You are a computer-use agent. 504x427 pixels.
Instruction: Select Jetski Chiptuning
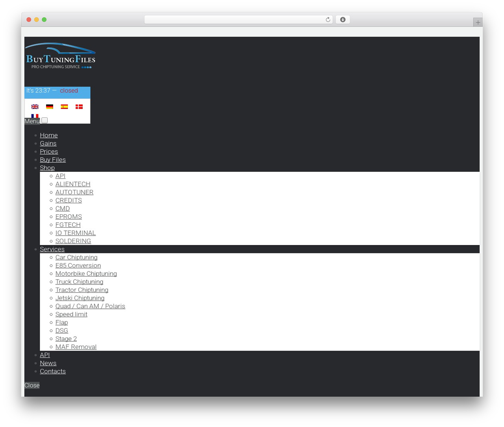point(80,298)
